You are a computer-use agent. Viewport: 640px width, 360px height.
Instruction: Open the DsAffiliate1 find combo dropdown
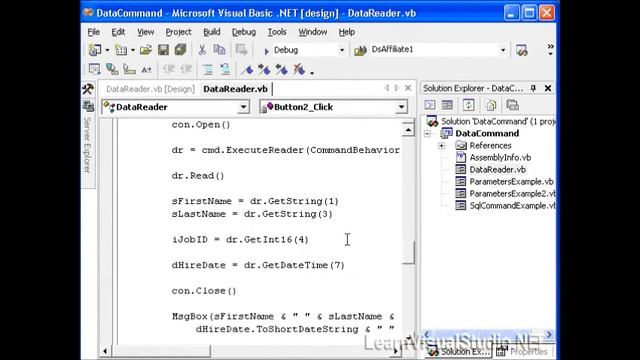point(503,50)
